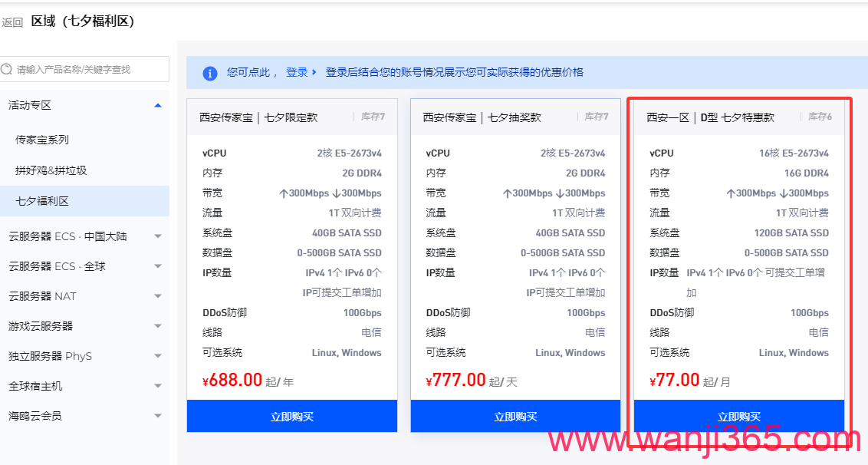Expand the 游戏云服务器 category

(x=158, y=326)
